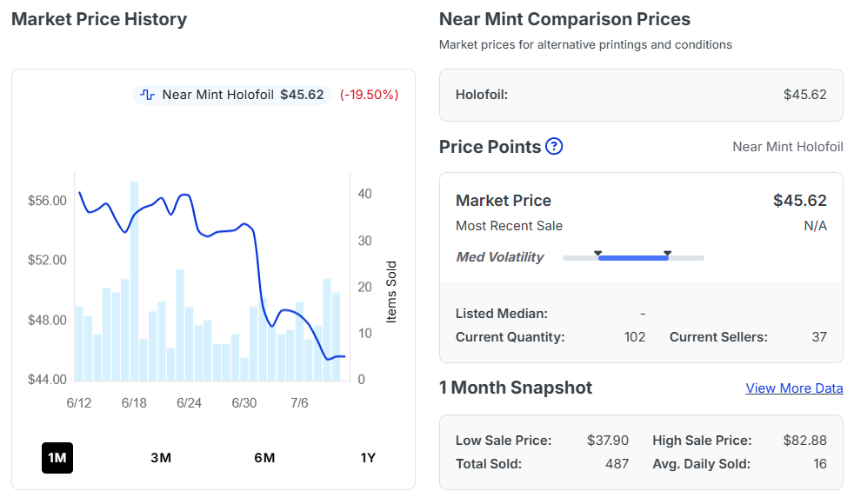
Task: Switch chart to the 3M range
Action: [x=161, y=458]
